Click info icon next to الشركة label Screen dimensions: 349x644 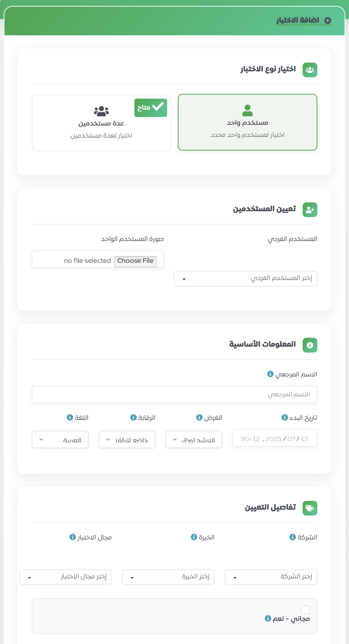pyautogui.click(x=293, y=537)
